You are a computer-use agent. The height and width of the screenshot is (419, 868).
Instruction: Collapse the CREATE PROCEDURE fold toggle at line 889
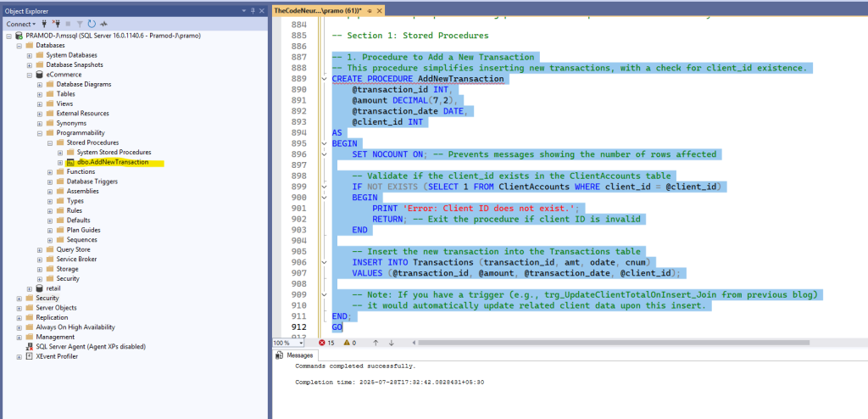325,79
